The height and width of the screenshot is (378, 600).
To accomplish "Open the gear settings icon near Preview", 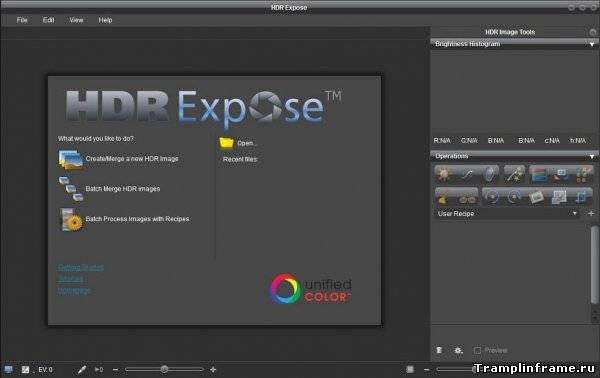I will tap(458, 350).
